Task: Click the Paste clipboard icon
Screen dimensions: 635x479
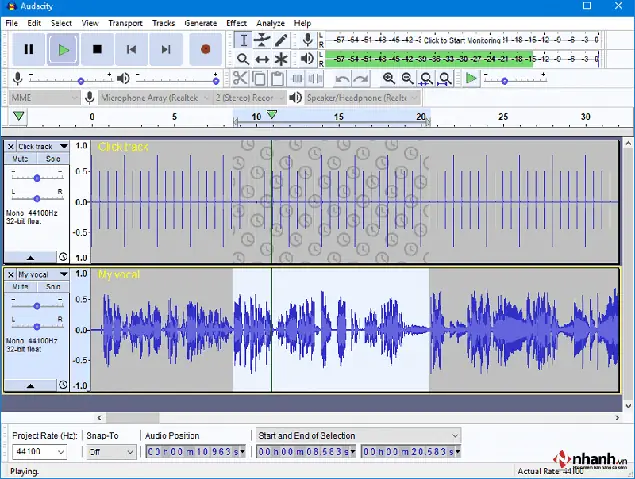Action: click(x=277, y=78)
